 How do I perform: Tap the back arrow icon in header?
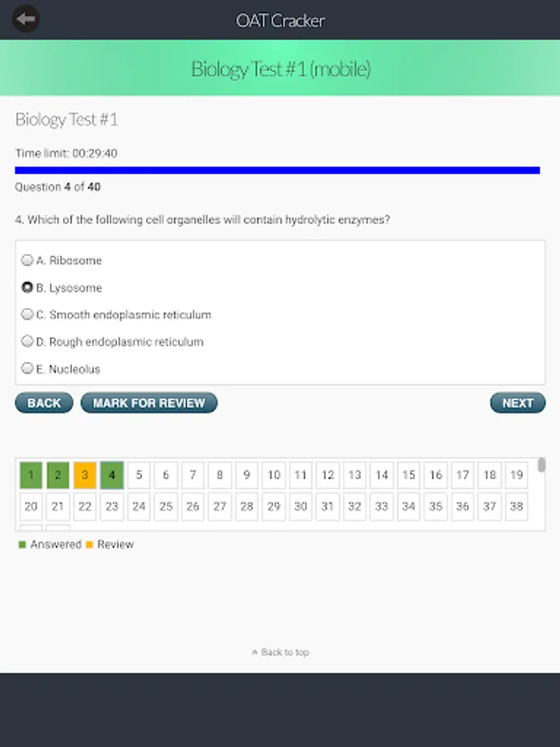coord(26,19)
